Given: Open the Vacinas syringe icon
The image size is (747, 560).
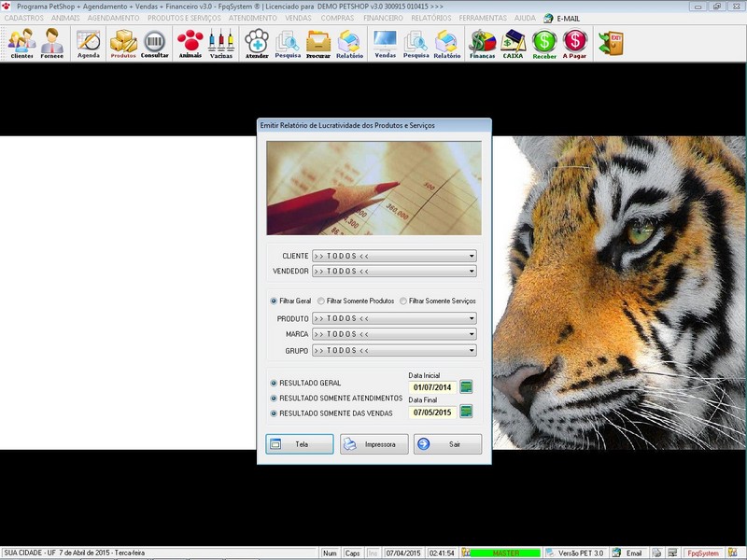Looking at the screenshot, I should click(x=221, y=43).
